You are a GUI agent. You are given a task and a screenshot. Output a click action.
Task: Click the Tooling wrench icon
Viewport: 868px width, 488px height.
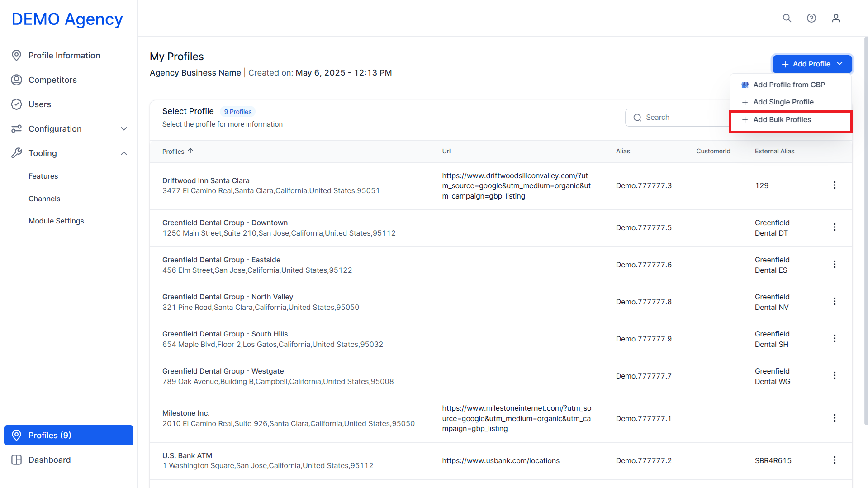tap(17, 153)
